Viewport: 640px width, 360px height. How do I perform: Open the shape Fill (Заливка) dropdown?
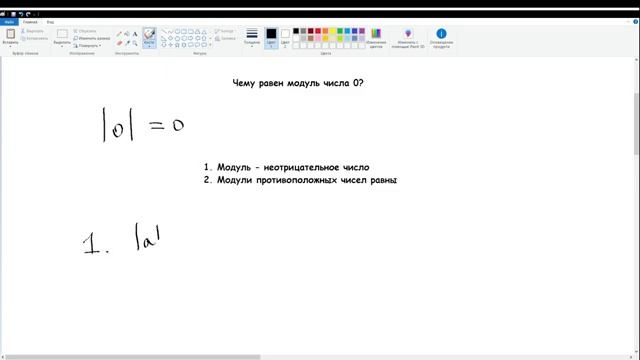click(x=226, y=38)
